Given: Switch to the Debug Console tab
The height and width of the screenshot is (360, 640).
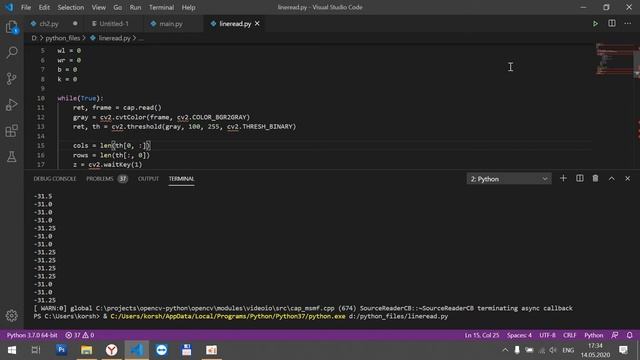Looking at the screenshot, I should 55,179.
